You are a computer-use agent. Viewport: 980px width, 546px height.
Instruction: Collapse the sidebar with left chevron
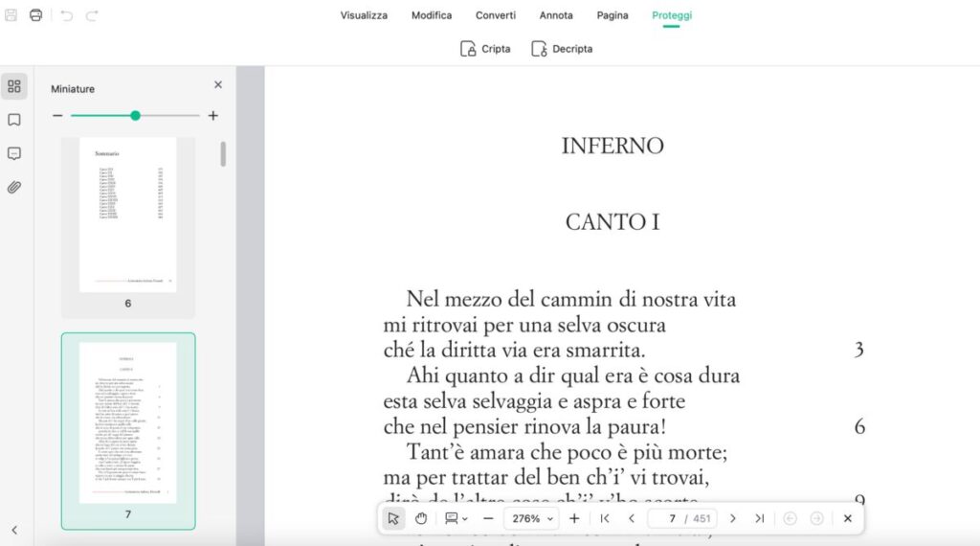pyautogui.click(x=14, y=531)
